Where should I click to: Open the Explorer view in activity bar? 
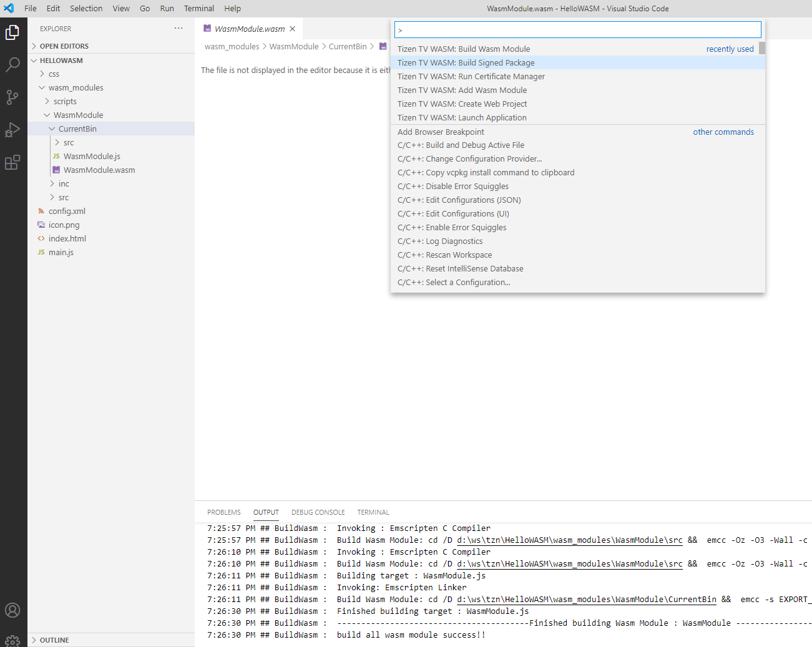(x=12, y=32)
